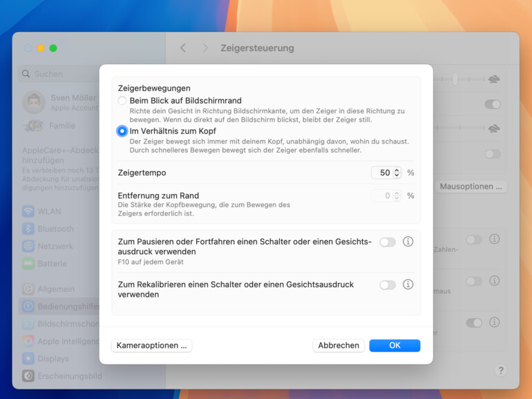Open the Familie sidebar item

(50, 126)
